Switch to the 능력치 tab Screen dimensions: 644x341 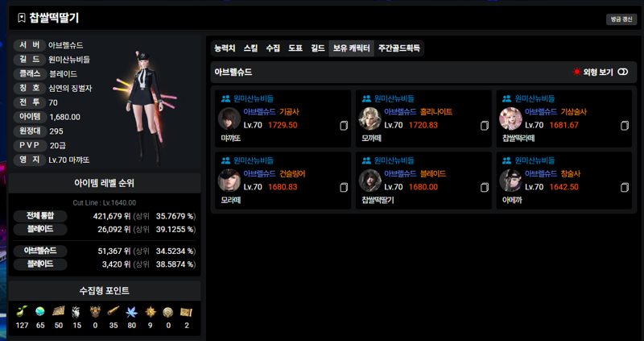pos(225,48)
